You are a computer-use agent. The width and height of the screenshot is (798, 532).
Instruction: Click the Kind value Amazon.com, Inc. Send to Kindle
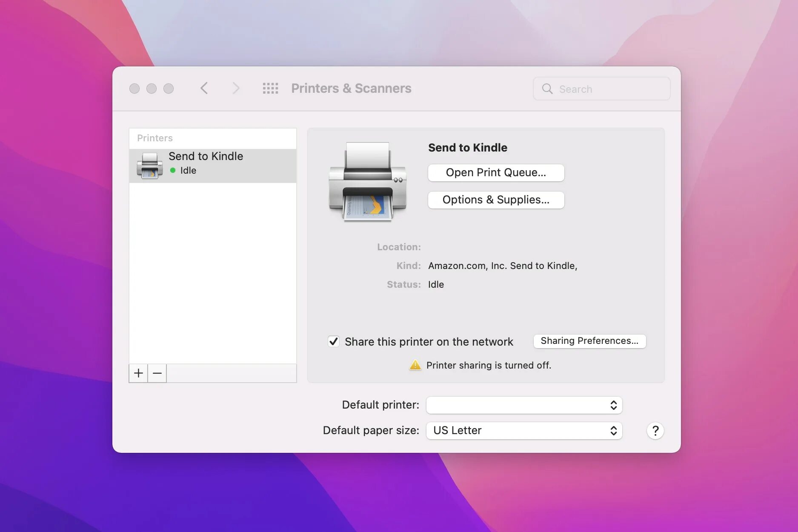coord(503,266)
